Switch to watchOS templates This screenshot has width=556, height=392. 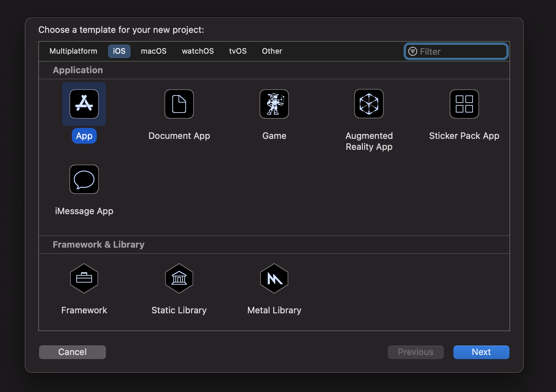(198, 51)
